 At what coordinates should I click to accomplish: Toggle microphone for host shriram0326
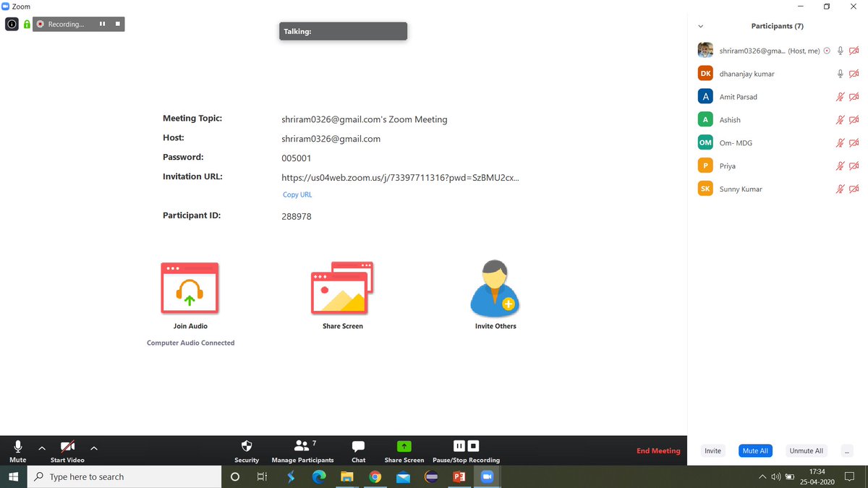coord(841,51)
